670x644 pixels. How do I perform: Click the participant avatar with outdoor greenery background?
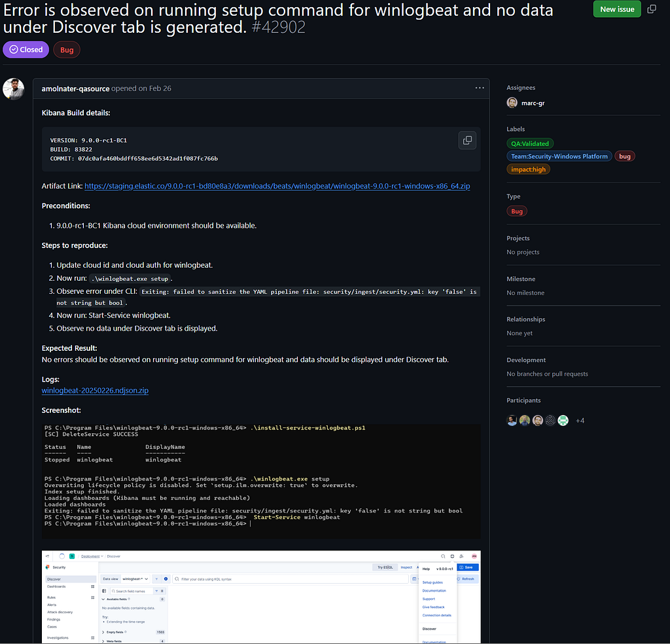(x=525, y=421)
